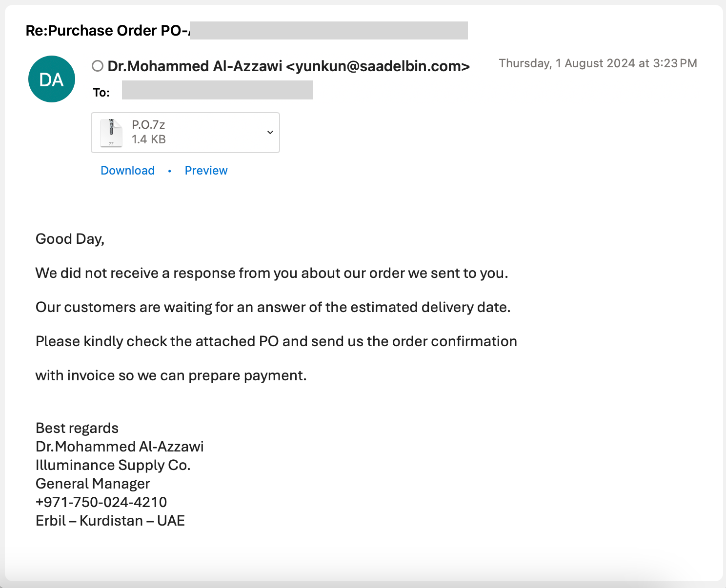Image resolution: width=726 pixels, height=588 pixels.
Task: Click the General Manager title
Action: click(x=93, y=484)
